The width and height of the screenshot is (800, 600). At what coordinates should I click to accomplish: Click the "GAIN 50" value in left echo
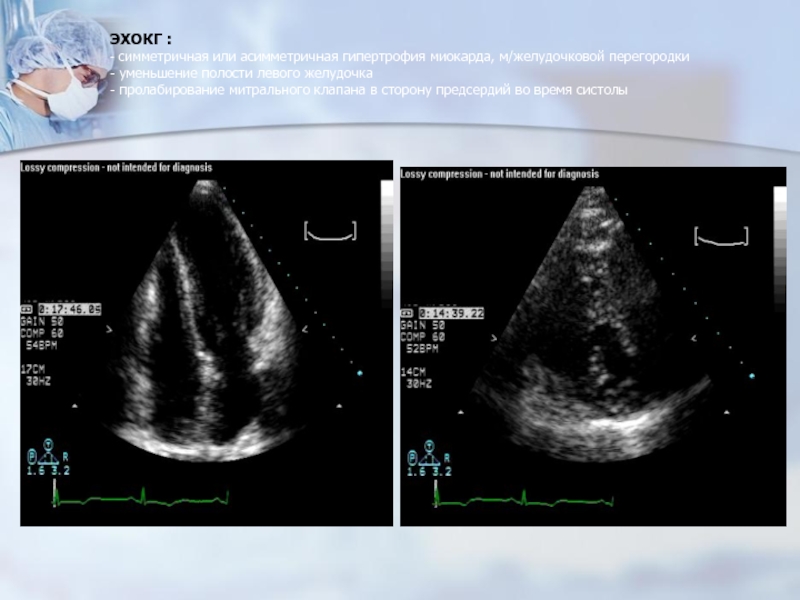coord(42,321)
